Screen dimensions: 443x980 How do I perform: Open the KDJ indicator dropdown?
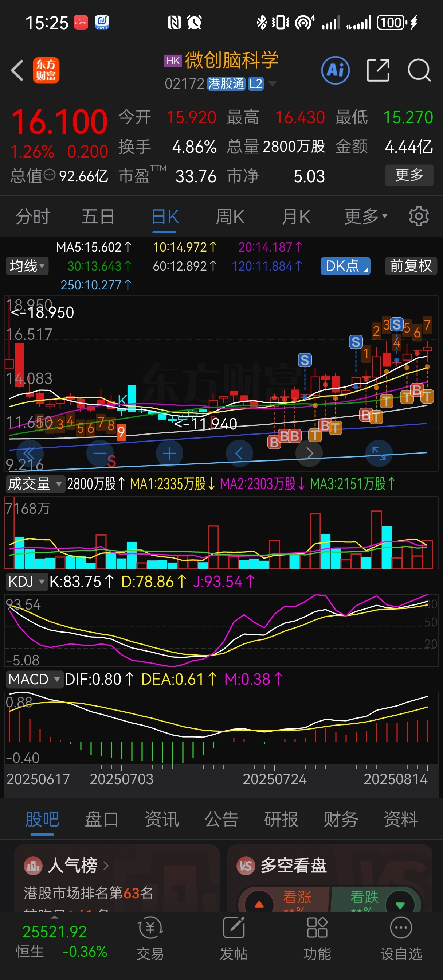coord(26,582)
